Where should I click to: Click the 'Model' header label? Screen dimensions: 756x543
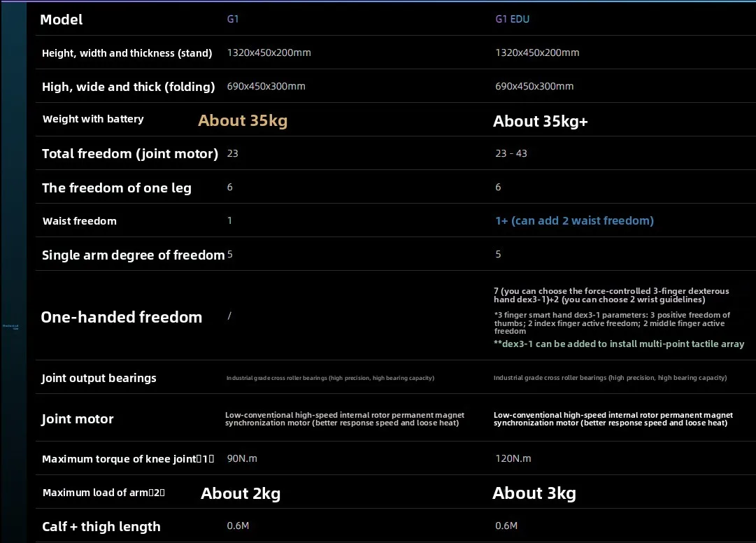click(62, 20)
